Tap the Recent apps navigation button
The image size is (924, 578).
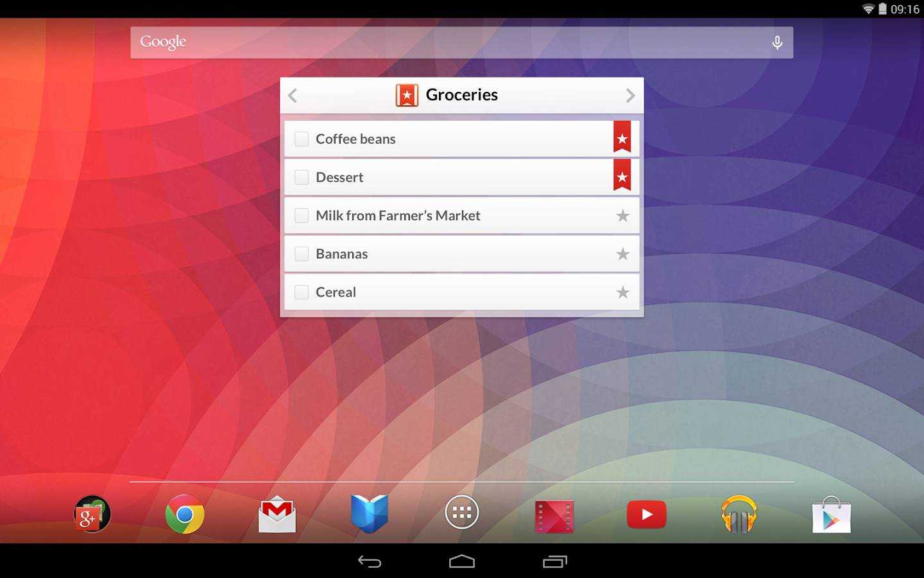(555, 562)
